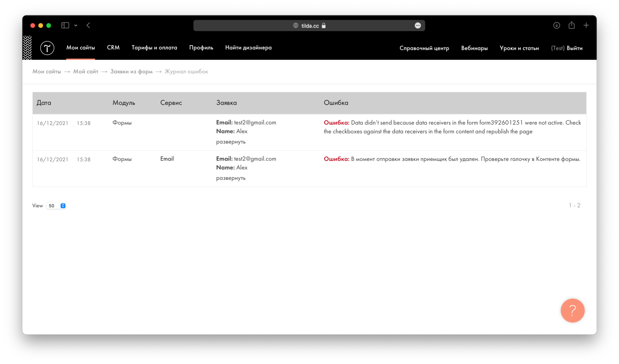Toggle the Safari sidebar icon
Screen dimensions: 619x364
[x=65, y=25]
